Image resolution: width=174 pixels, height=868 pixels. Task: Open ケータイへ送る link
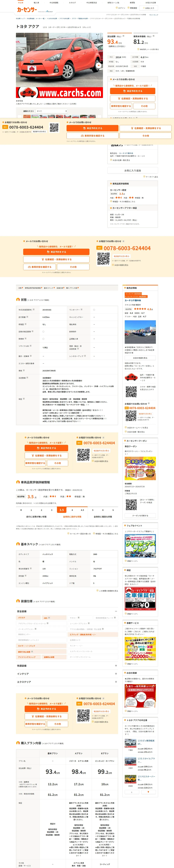(151, 176)
